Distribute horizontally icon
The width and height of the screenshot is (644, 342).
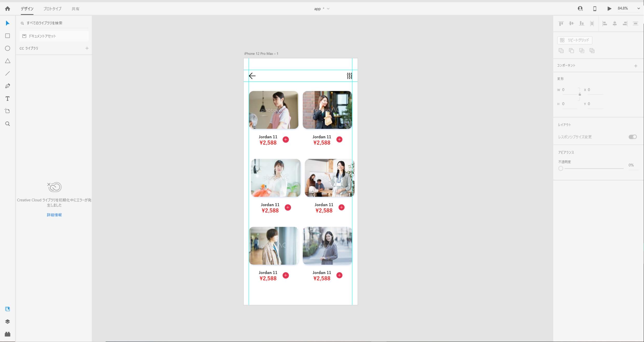coord(592,24)
